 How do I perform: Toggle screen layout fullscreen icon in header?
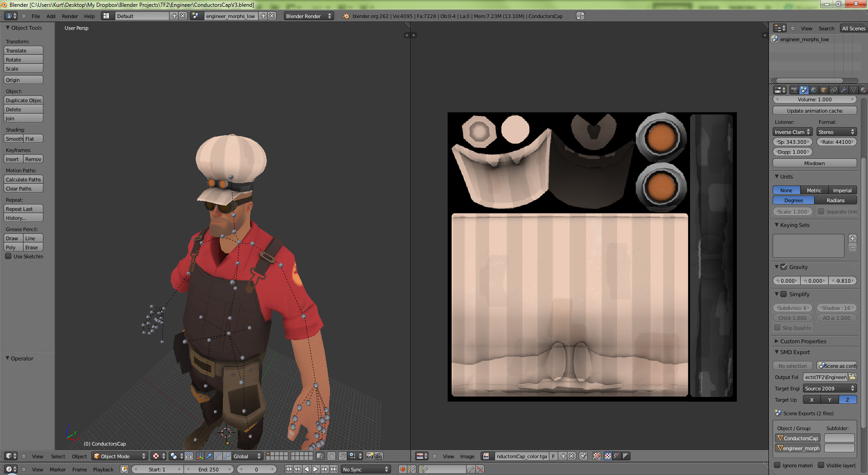point(580,16)
